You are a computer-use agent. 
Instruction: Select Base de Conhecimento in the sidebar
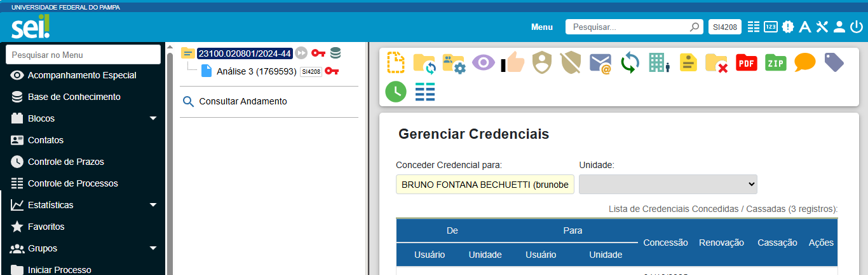[x=74, y=97]
